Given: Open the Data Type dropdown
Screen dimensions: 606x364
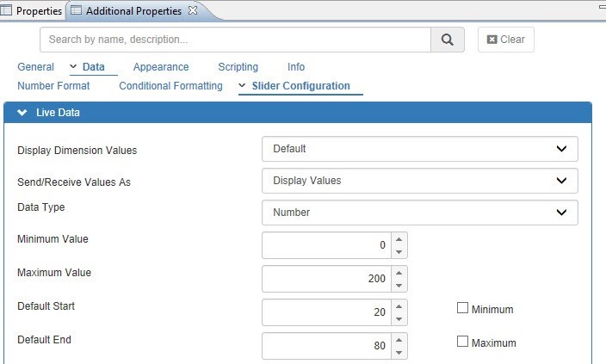Looking at the screenshot, I should 419,212.
